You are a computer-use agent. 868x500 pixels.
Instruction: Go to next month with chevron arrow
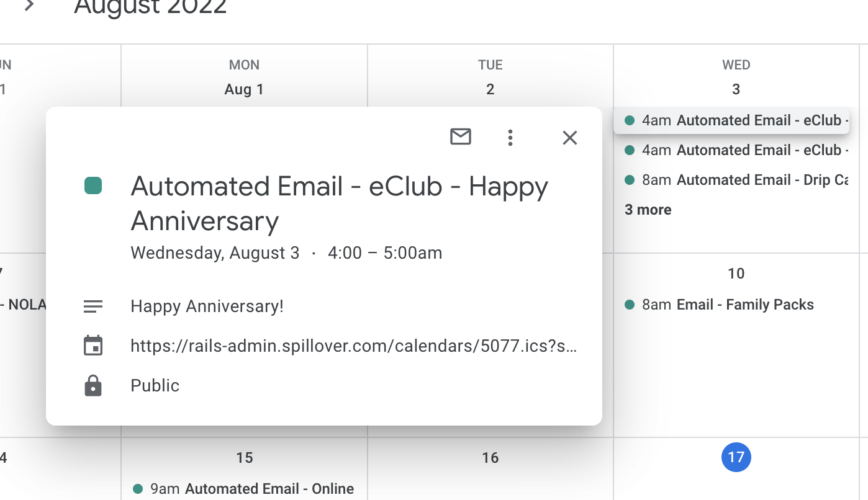tap(29, 6)
